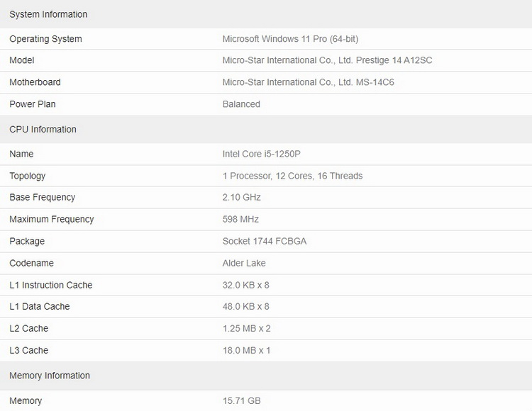The image size is (532, 411).
Task: Select 'Socket 1744 FCBGA' value
Action: pyautogui.click(x=265, y=241)
